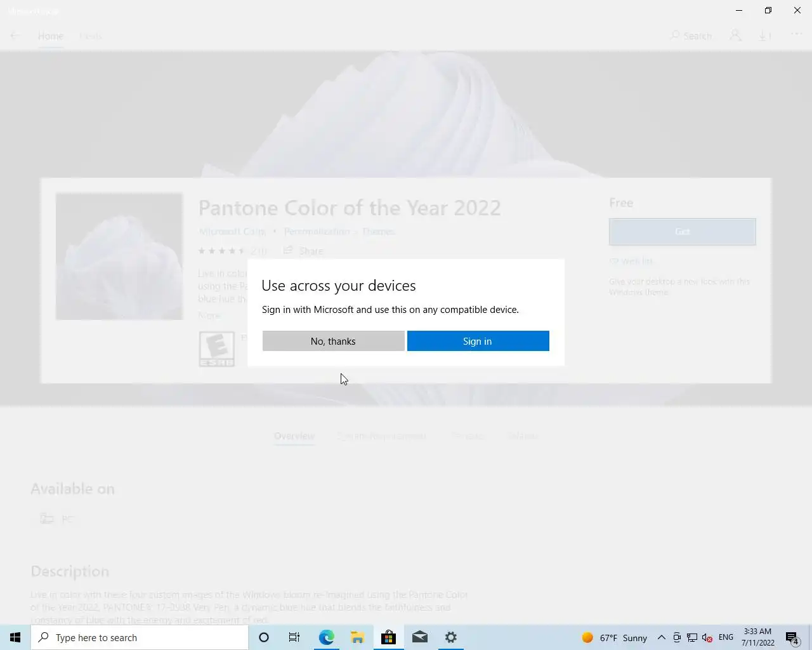Open the Themes category link
This screenshot has height=650, width=812.
tap(379, 232)
